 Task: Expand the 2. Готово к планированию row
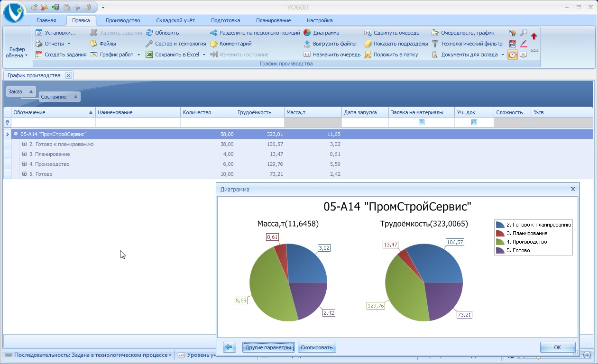25,144
